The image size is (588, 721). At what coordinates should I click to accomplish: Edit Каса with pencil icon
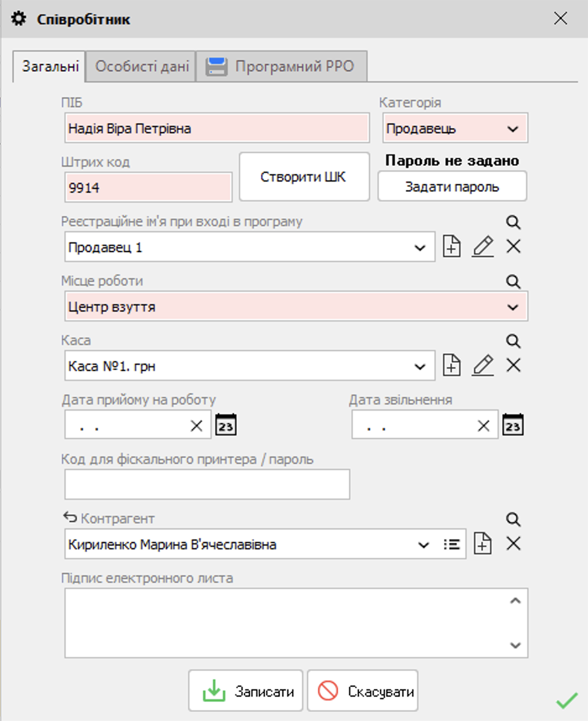pyautogui.click(x=483, y=365)
